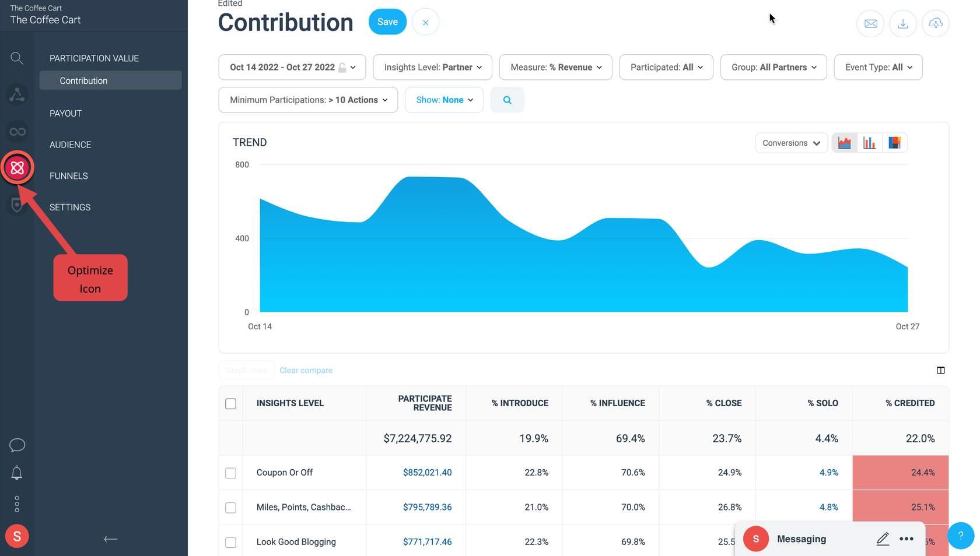
Task: Open search via magnifier sidebar icon
Action: [x=17, y=58]
